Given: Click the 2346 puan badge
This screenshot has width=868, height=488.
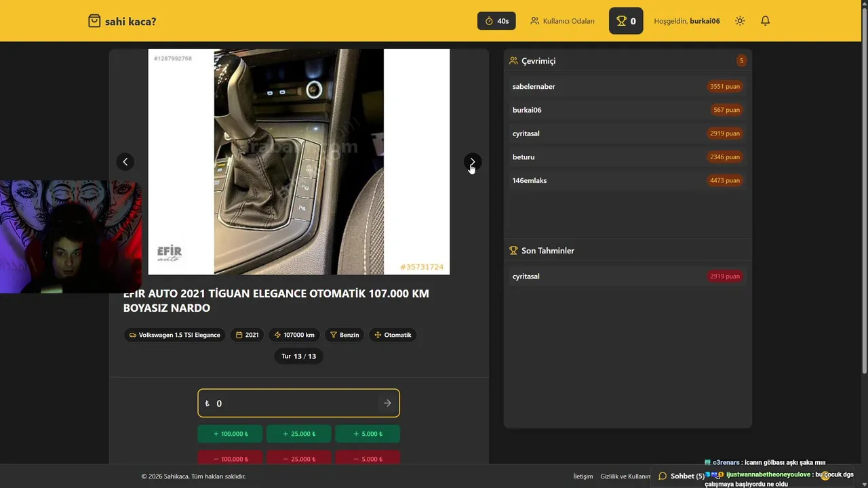Looking at the screenshot, I should click(x=725, y=157).
